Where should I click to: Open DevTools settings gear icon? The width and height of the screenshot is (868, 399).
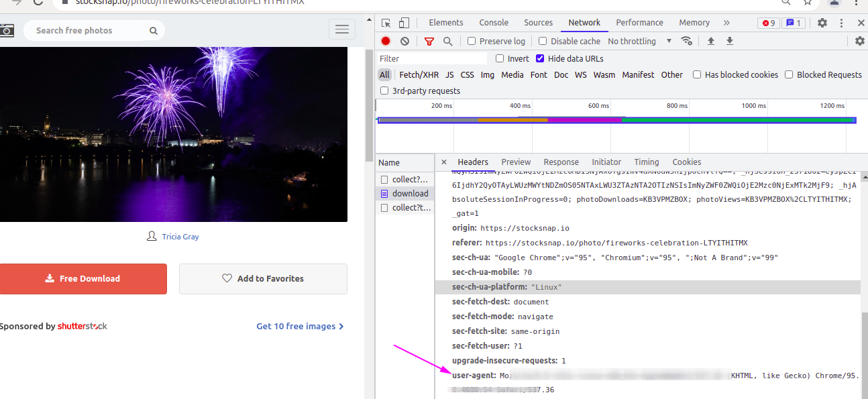822,23
